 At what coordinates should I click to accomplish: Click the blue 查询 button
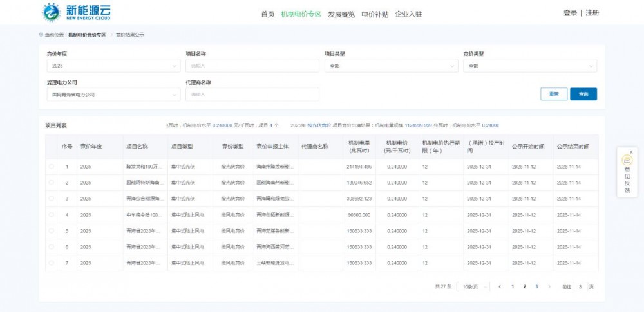coord(583,94)
